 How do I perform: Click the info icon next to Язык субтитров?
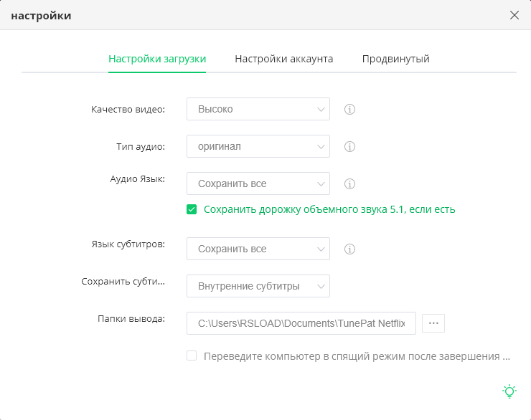click(349, 249)
